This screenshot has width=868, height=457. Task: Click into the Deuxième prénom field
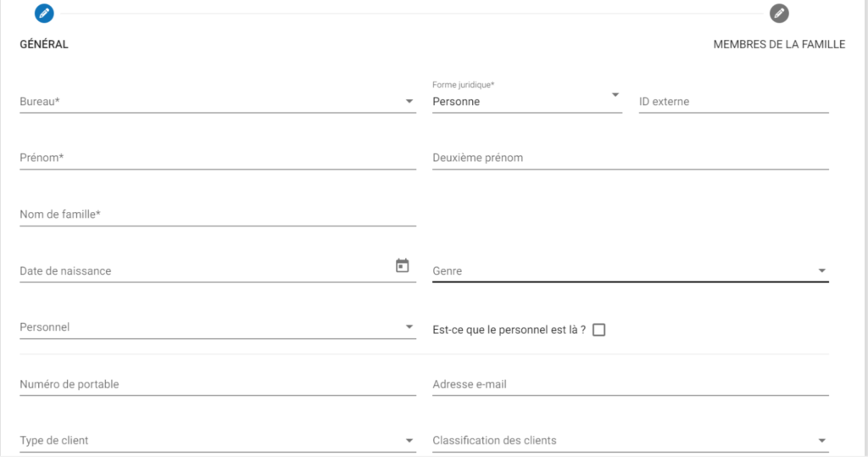point(630,159)
